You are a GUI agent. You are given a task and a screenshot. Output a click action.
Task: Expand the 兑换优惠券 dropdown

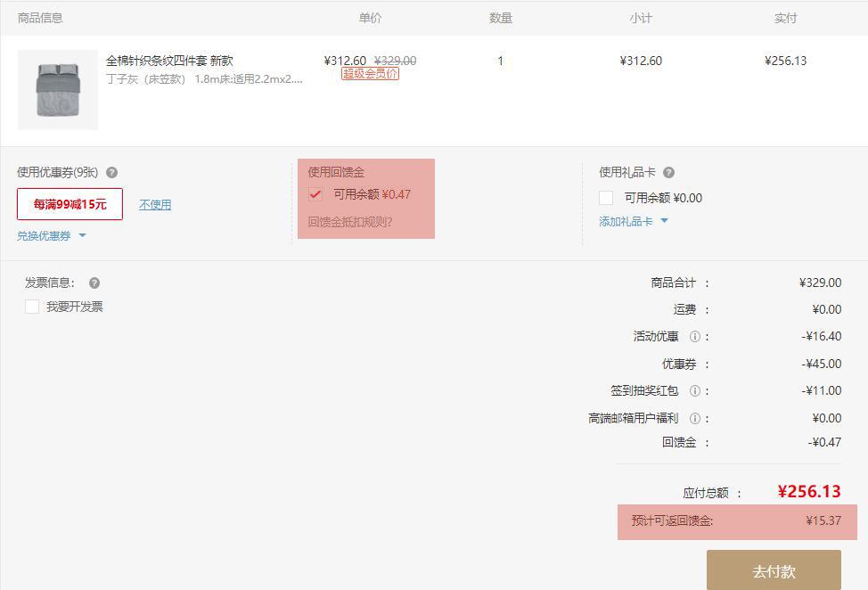click(43, 235)
